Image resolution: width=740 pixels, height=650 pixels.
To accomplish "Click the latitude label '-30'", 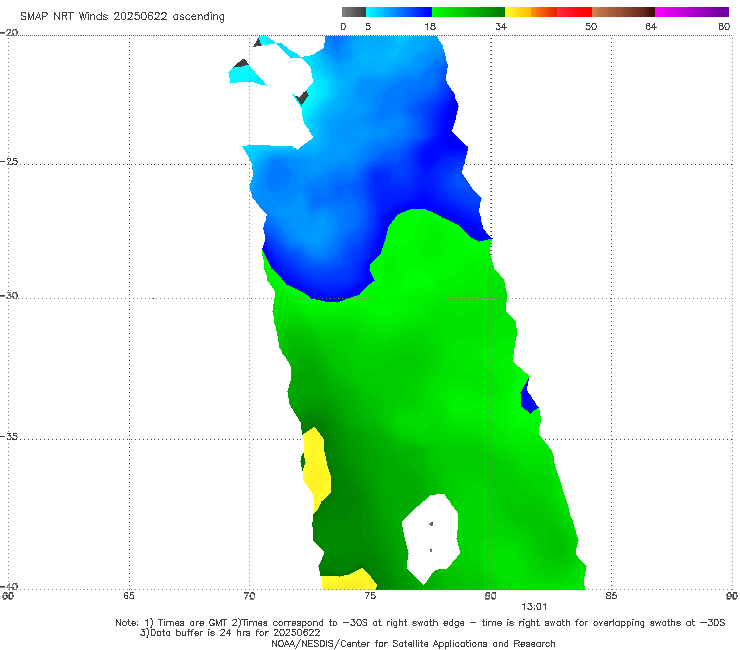I will click(x=9, y=295).
